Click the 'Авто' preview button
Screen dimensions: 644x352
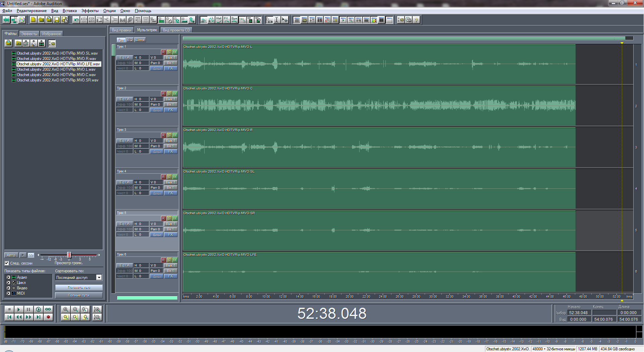point(11,255)
